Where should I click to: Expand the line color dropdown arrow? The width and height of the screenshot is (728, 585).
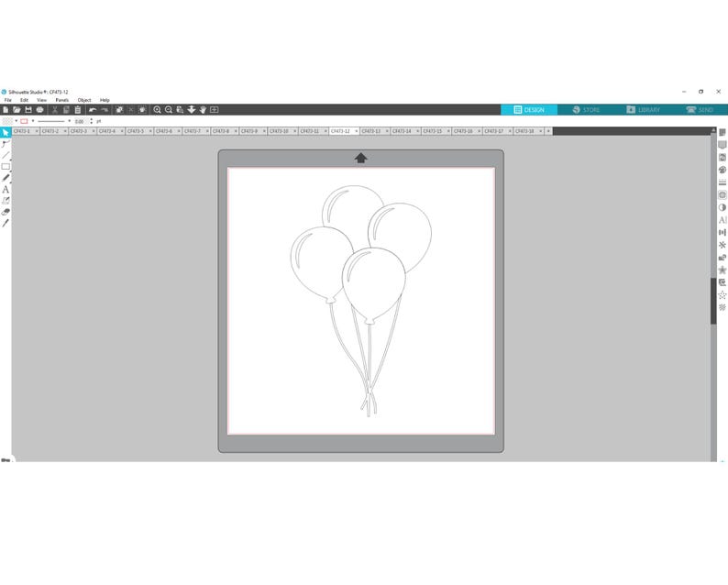[33, 121]
